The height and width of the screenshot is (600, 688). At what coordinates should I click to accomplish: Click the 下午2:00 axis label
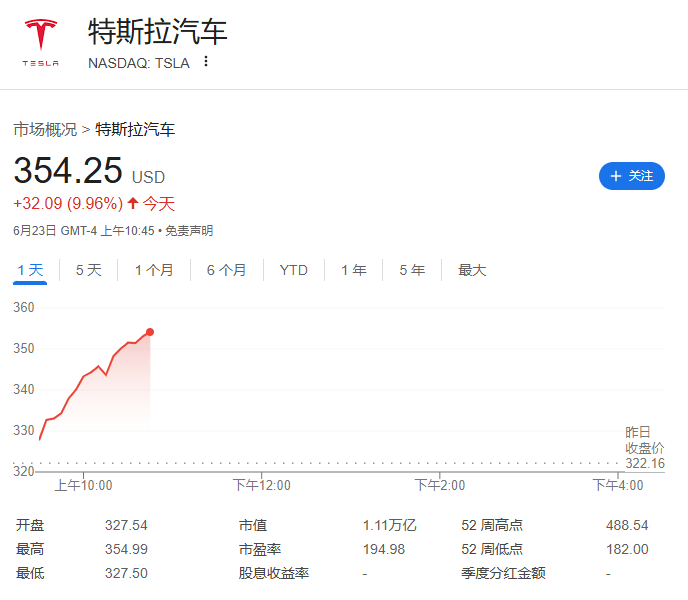tap(440, 485)
